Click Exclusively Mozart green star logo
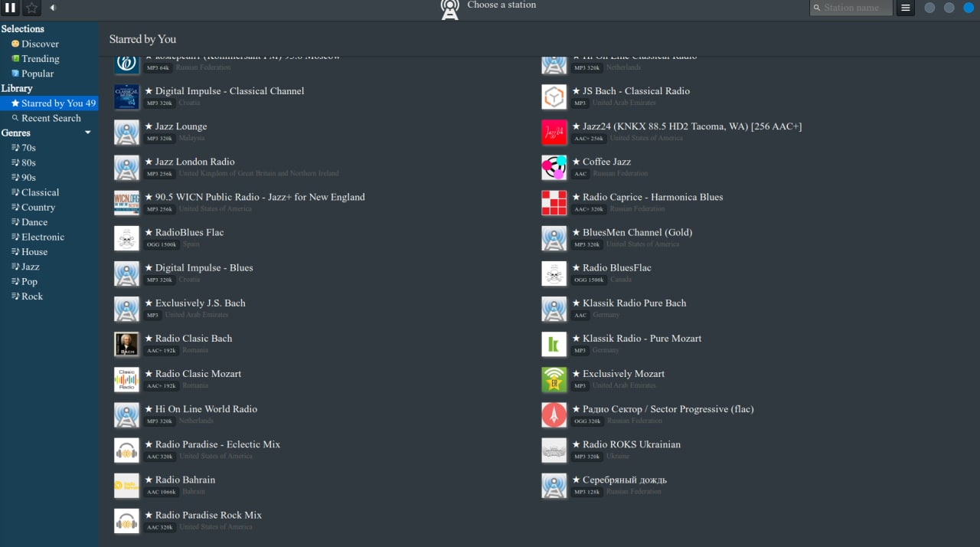The height and width of the screenshot is (547, 980). (554, 380)
